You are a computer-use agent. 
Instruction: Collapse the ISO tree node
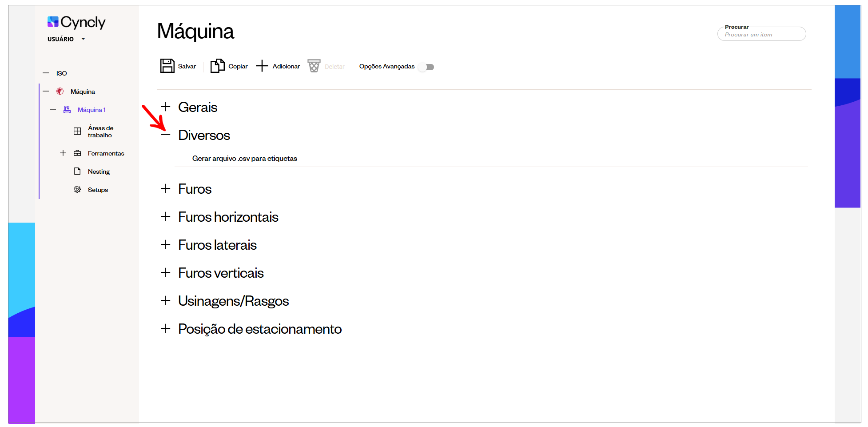tap(46, 73)
